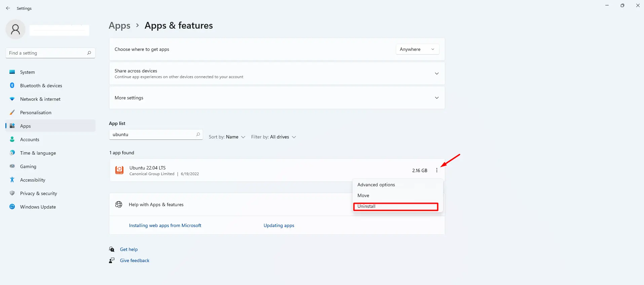Click the Privacy shield icon

point(12,193)
